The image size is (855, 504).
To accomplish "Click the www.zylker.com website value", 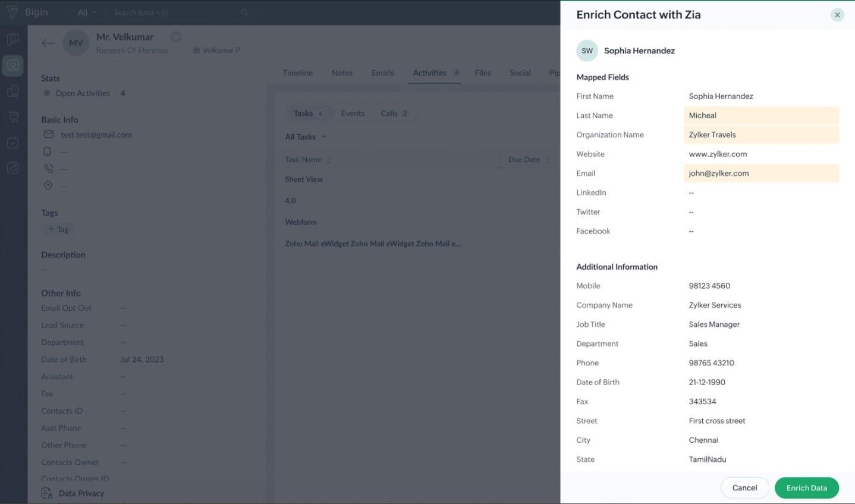I will 718,154.
